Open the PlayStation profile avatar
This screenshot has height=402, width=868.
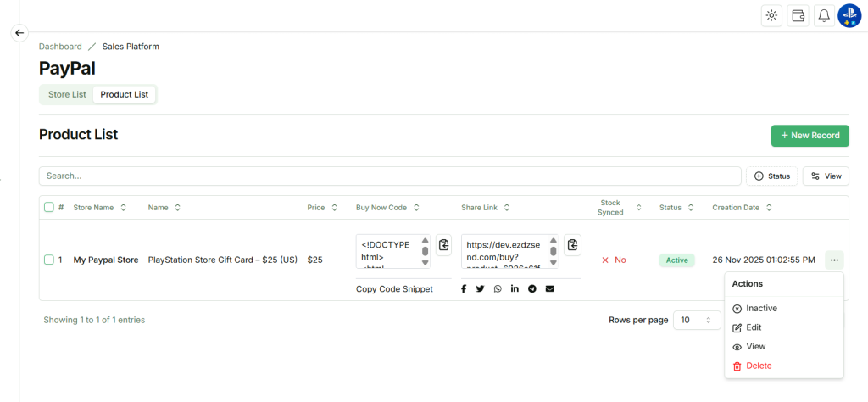click(849, 15)
